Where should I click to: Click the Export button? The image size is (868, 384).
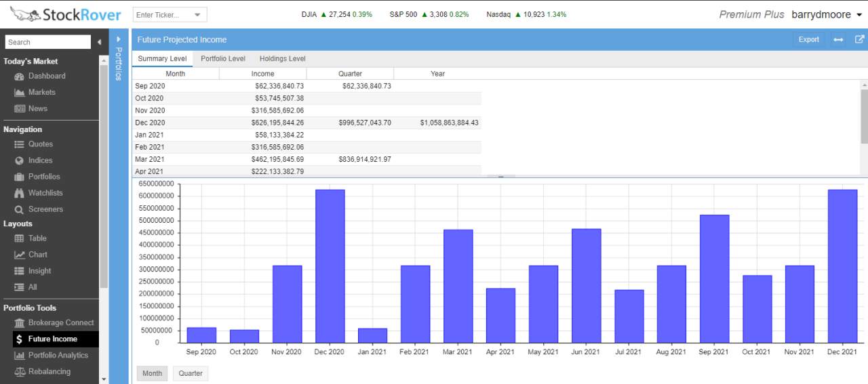coord(808,39)
